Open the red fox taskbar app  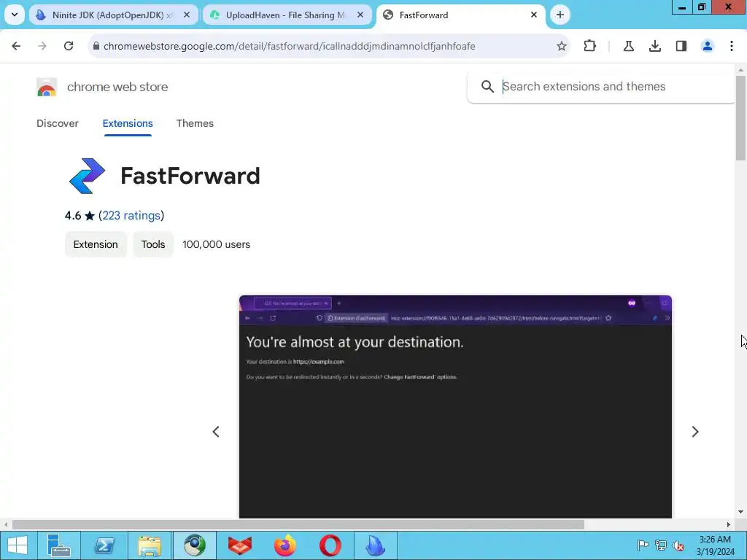tap(240, 545)
